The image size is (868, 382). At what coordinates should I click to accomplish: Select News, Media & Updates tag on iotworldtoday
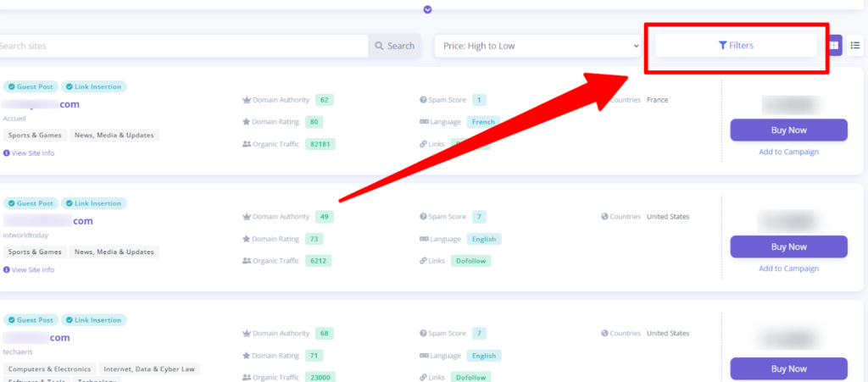(114, 252)
